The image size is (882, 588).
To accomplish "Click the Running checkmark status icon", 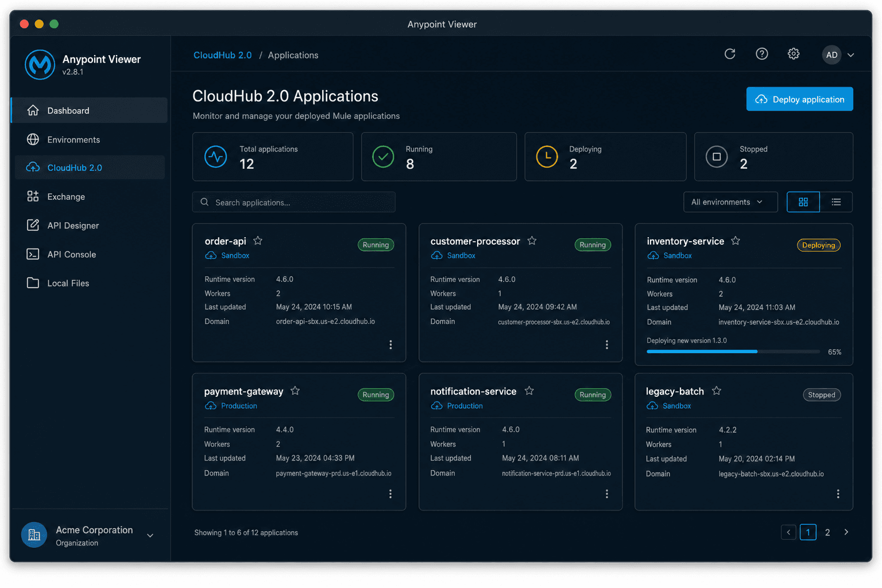I will [x=383, y=157].
